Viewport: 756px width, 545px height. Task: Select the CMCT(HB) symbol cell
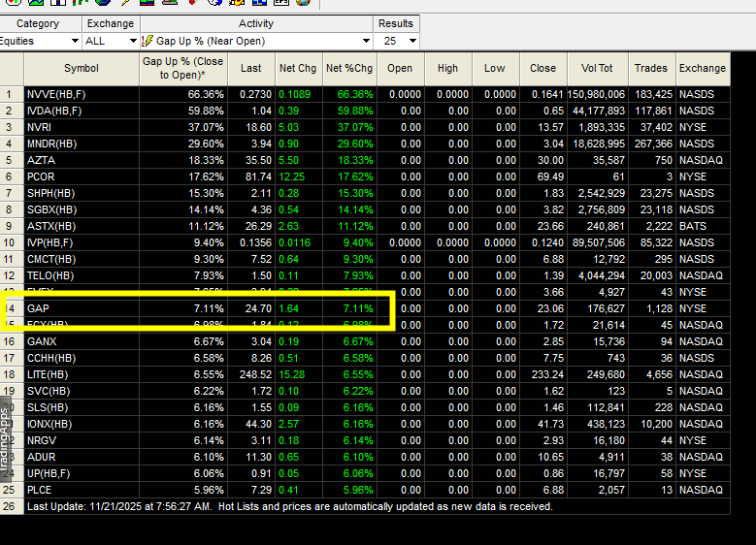(82, 259)
